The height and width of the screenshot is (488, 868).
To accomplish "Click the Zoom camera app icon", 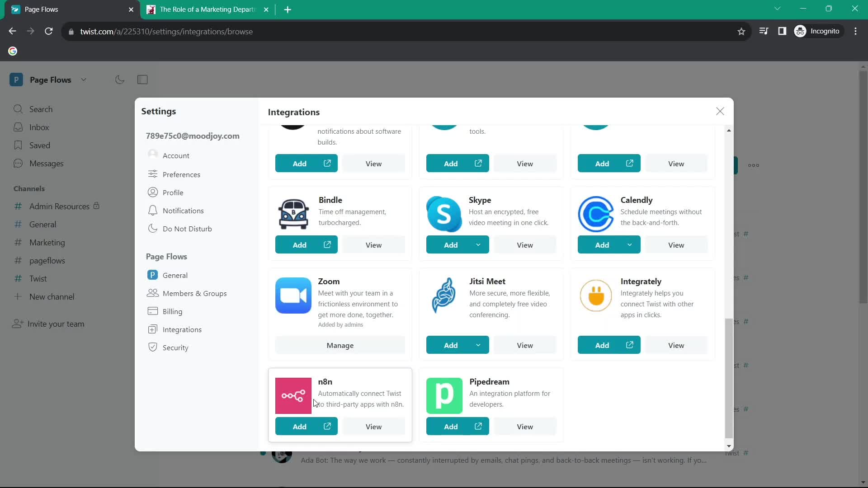I will (293, 296).
